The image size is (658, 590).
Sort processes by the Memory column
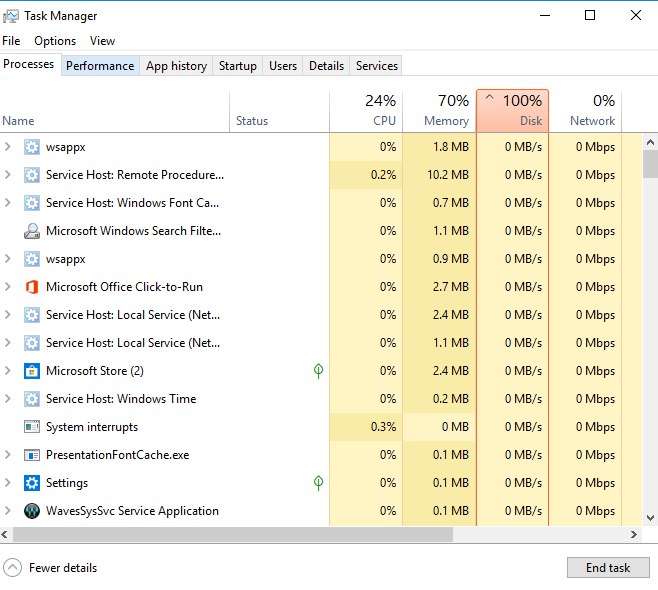pos(440,111)
